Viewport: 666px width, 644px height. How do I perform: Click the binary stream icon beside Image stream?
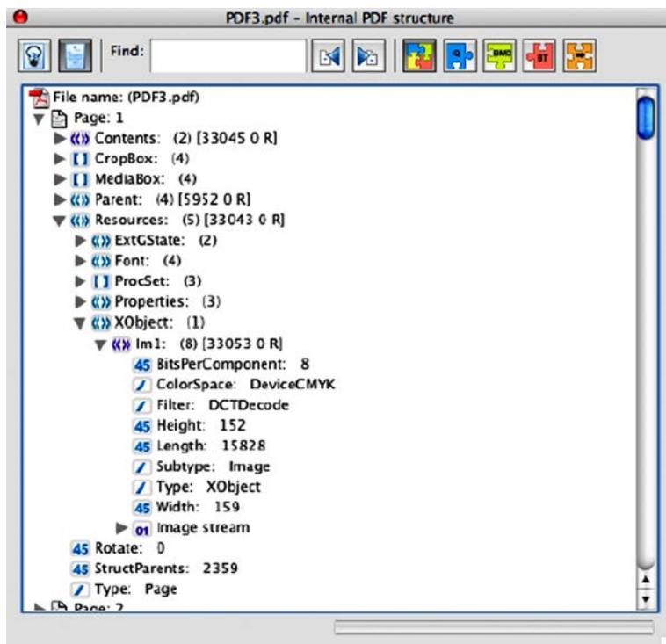pyautogui.click(x=141, y=530)
